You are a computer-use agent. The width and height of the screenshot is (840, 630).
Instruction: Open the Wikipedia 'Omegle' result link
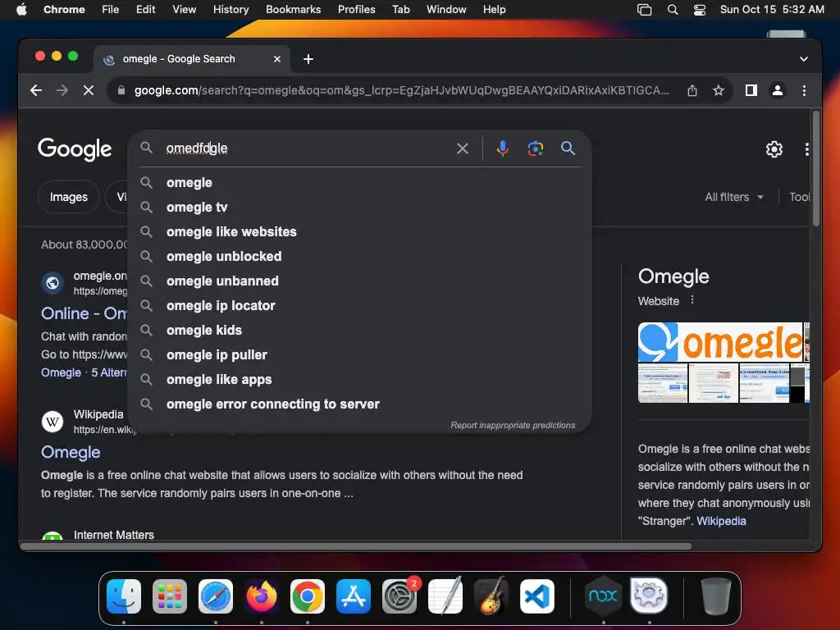pos(71,452)
